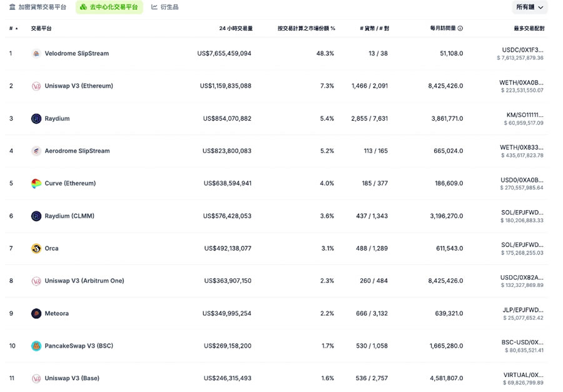Click the Orca logo icon
The image size is (563, 392).
point(36,248)
